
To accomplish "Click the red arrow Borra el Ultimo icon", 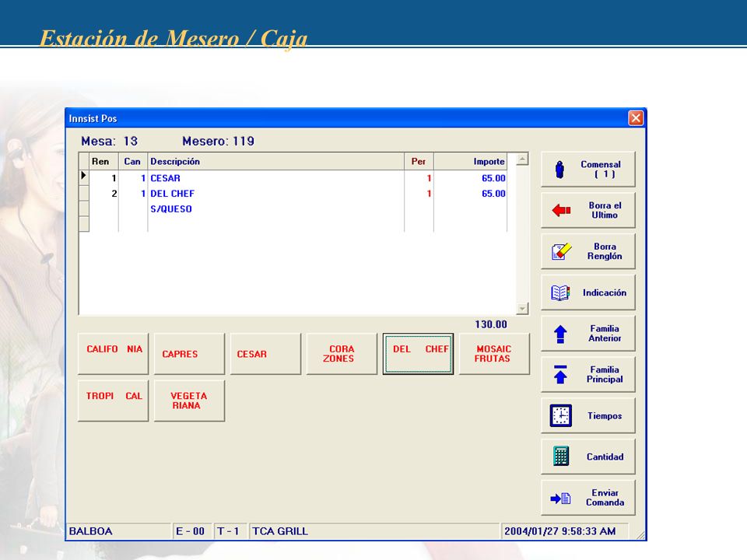I will 561,210.
